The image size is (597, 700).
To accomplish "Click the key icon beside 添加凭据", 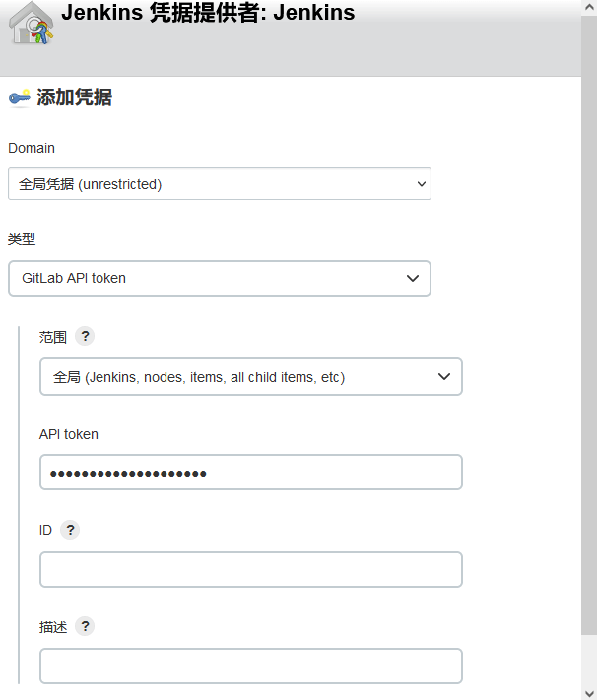I will point(20,97).
